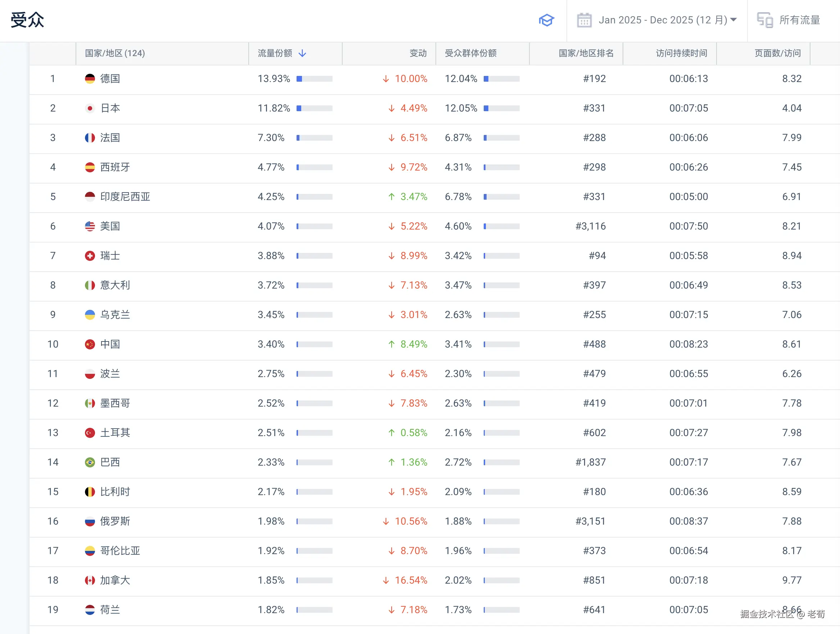
Task: Sort by 访问持续时间 column header
Action: point(681,53)
